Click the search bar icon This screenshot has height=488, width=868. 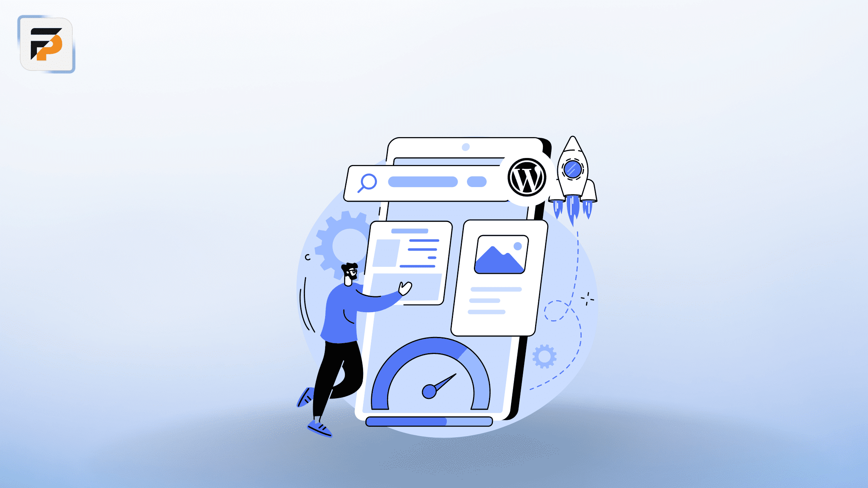[366, 182]
